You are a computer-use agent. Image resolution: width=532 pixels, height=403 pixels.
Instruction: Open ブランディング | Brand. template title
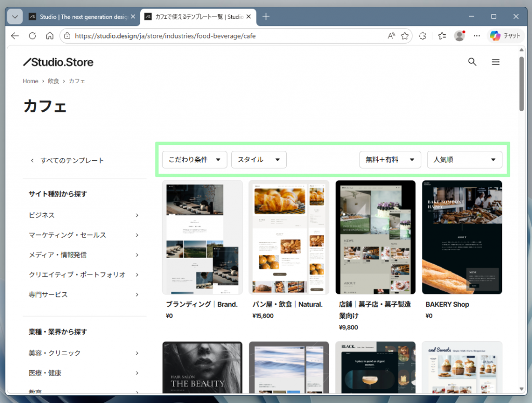pos(202,305)
